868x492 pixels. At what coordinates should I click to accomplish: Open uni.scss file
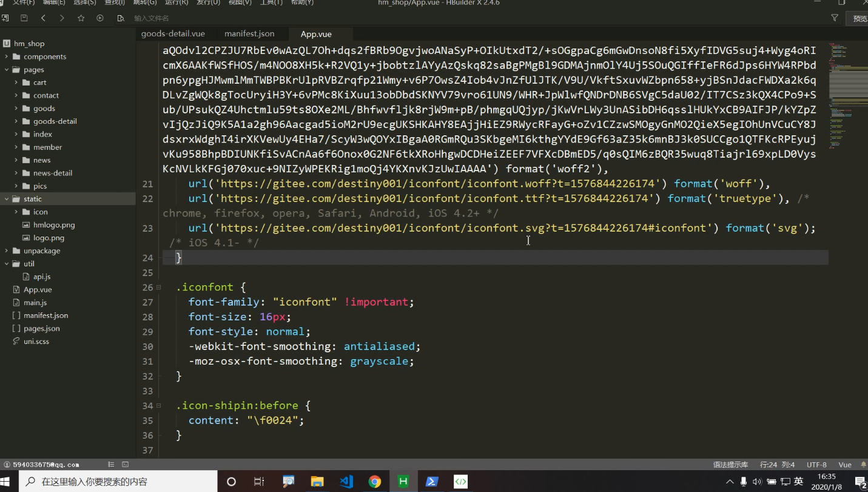point(36,342)
